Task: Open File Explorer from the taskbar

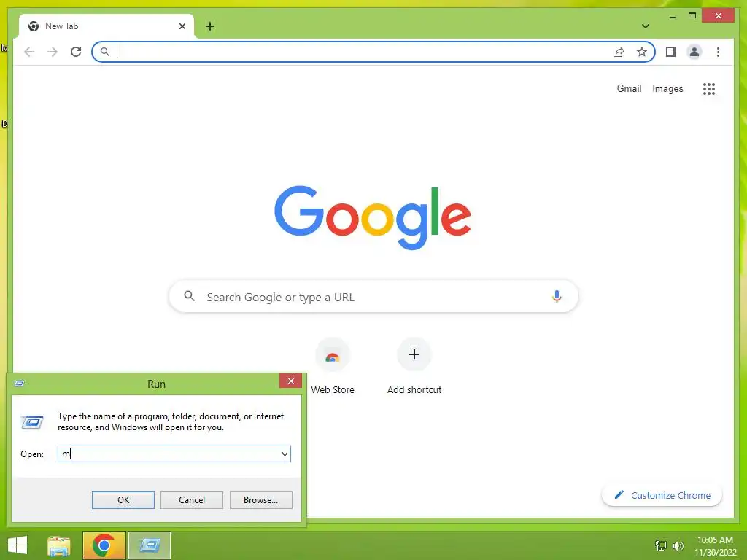Action: click(x=59, y=545)
